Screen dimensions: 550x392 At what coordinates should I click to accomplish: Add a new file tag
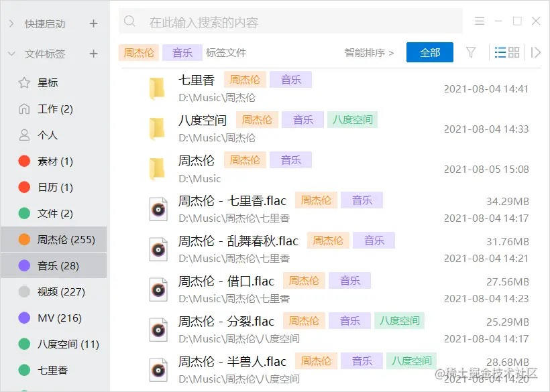point(93,54)
